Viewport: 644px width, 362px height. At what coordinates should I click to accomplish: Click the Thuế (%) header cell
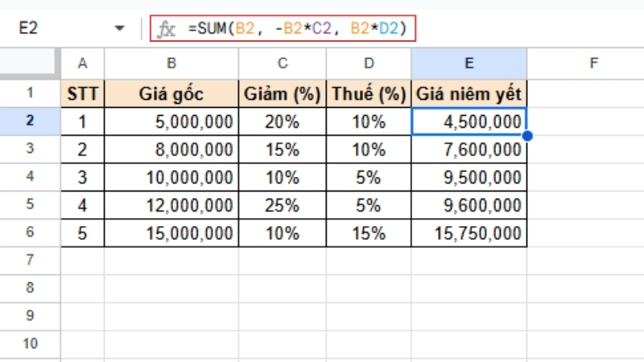[x=368, y=93]
